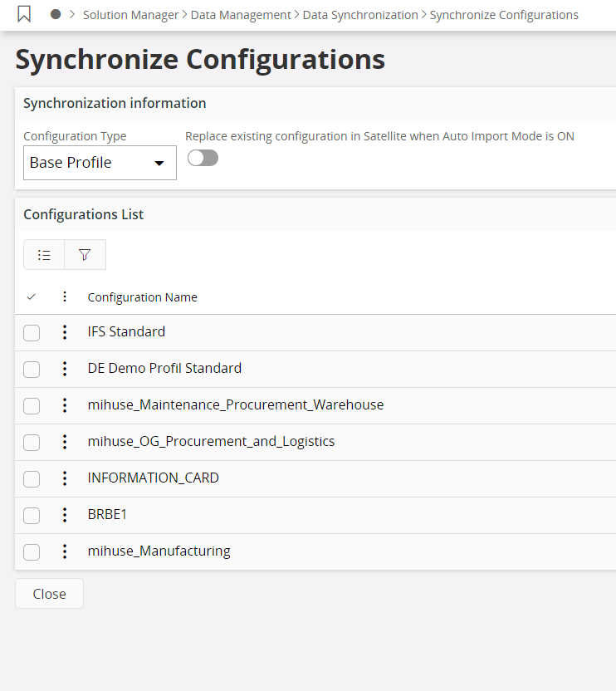Open the column header three-dot menu
Screen dimensions: 616x691
[65, 296]
